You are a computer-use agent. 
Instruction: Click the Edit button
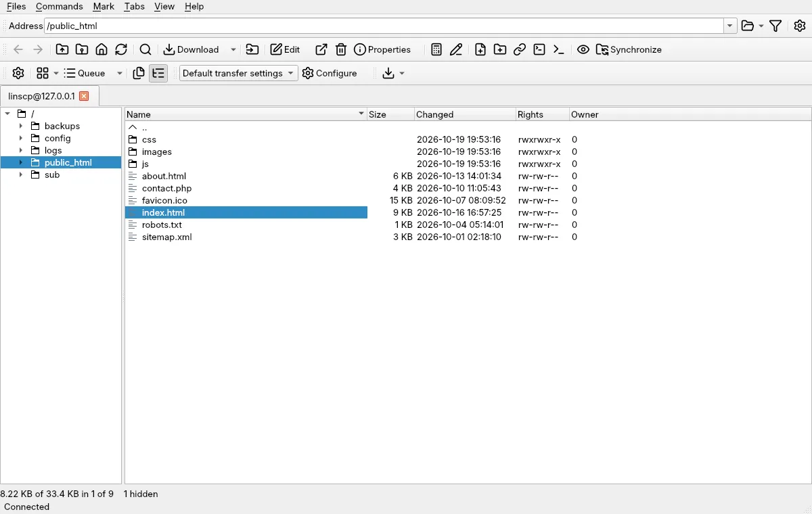tap(285, 49)
